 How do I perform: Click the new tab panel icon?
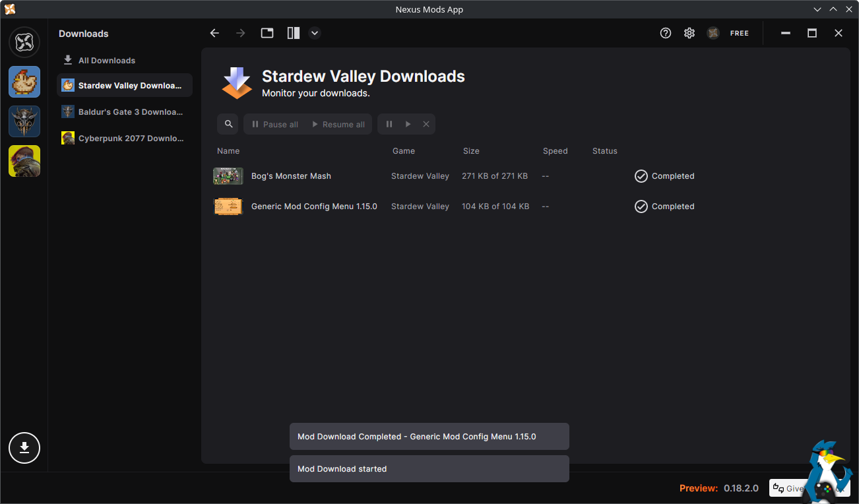267,33
